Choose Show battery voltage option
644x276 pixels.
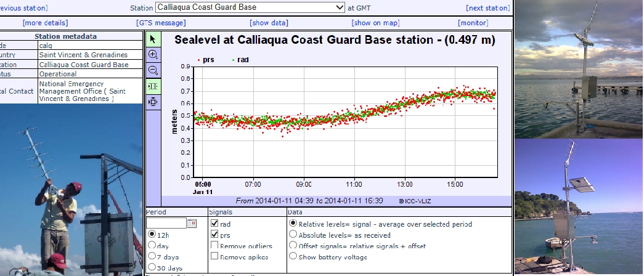(293, 256)
